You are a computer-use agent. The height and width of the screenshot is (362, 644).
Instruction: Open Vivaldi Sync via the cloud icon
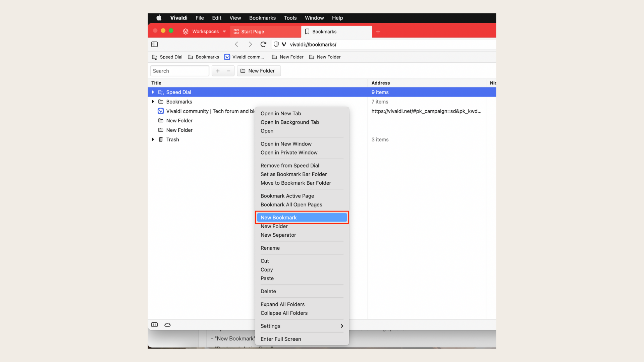click(x=167, y=324)
